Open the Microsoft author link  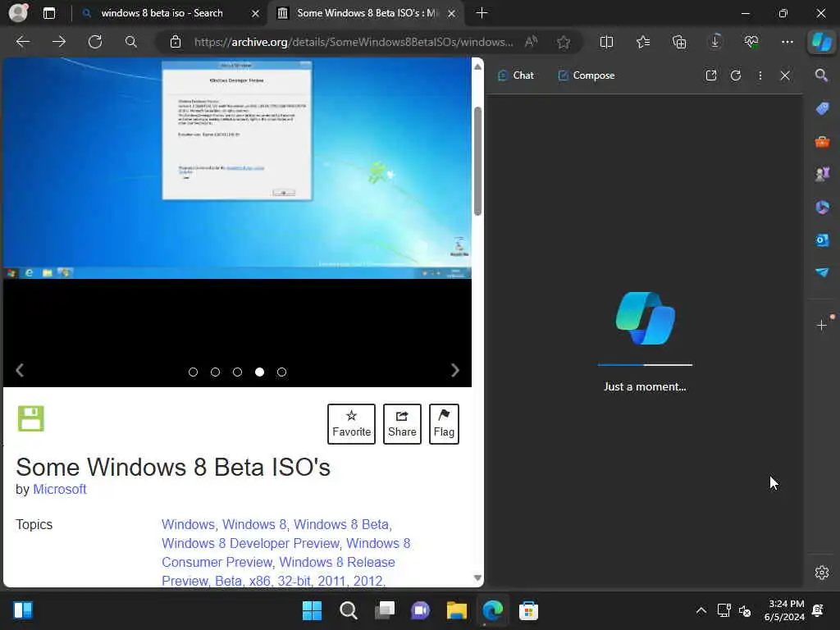point(59,489)
